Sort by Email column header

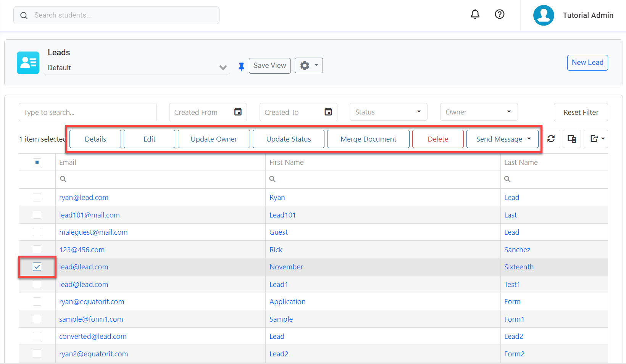[x=68, y=162]
